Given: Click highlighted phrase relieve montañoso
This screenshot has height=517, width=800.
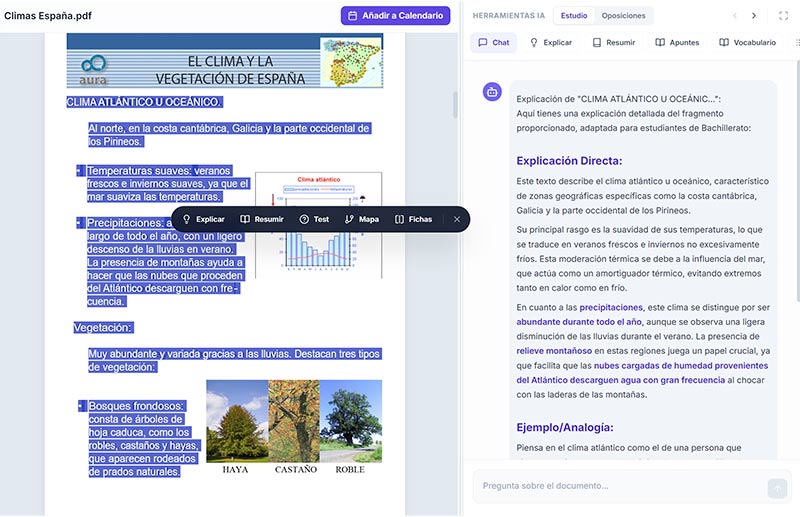Looking at the screenshot, I should pos(554,351).
